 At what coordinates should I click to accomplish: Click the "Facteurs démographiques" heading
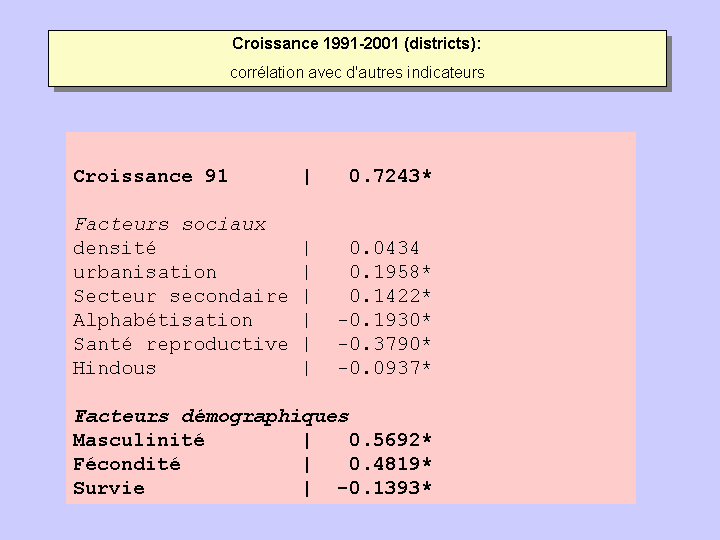click(211, 417)
